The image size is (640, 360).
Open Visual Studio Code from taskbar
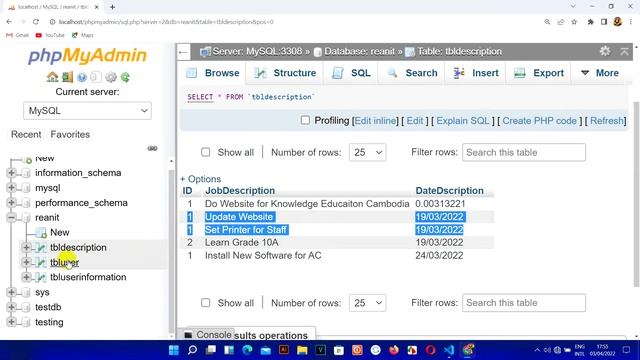pos(449,350)
